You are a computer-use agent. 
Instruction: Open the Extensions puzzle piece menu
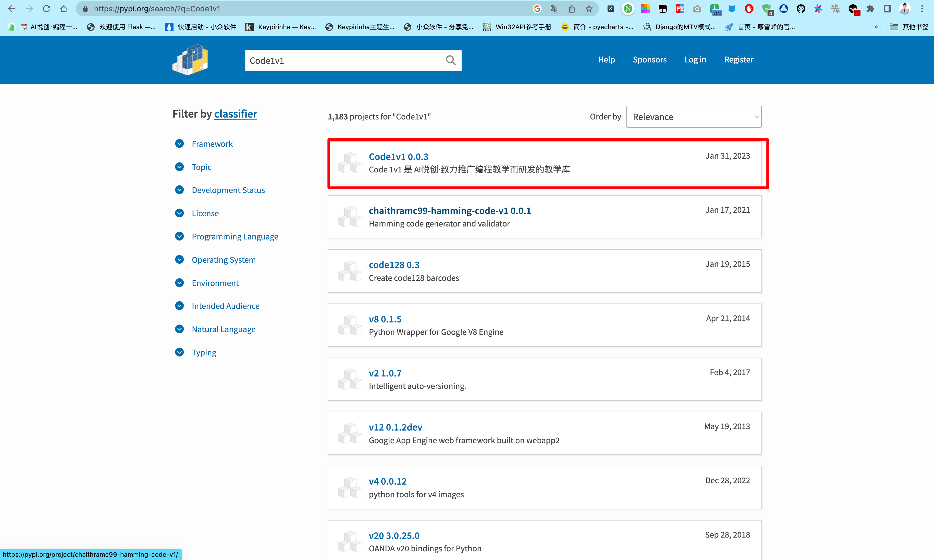click(x=870, y=9)
